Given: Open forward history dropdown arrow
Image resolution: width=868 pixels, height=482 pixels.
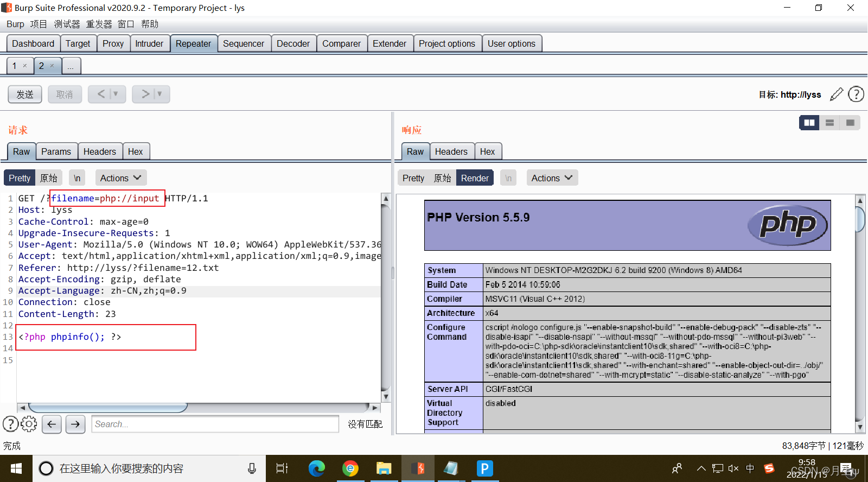Looking at the screenshot, I should pyautogui.click(x=159, y=94).
